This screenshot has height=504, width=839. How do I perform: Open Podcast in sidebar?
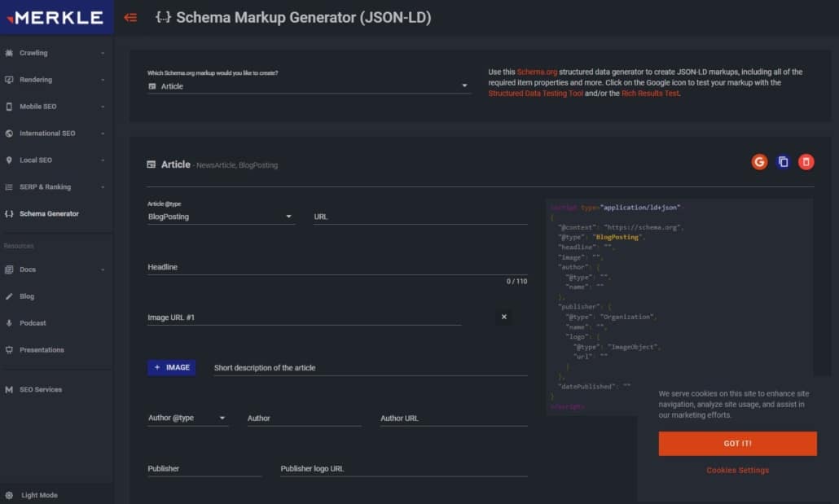[33, 323]
